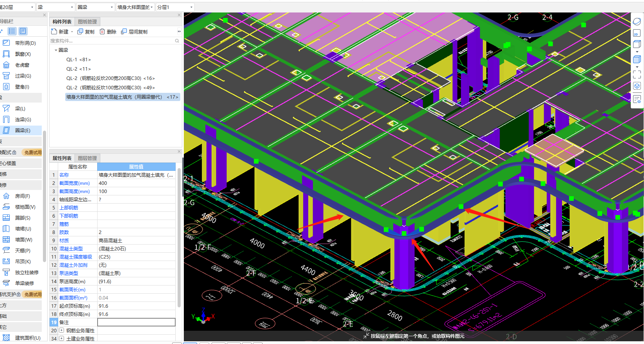Click the search magnifier icon in component list
Screen dimensions: 644x344
[177, 41]
